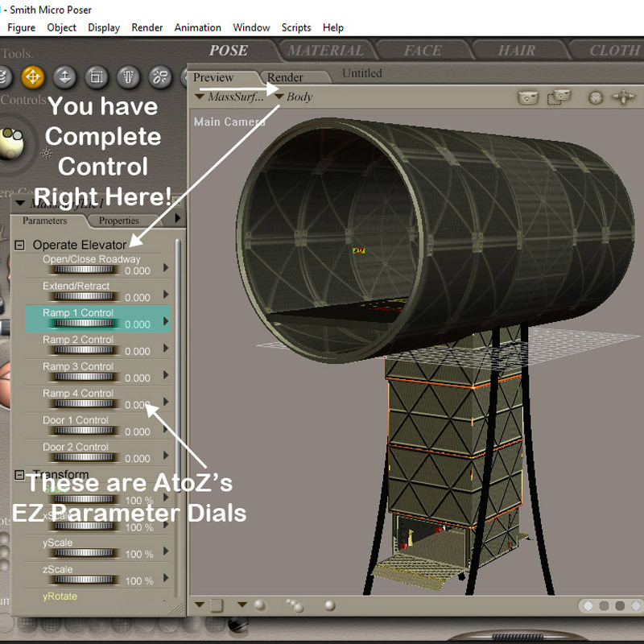The image size is (644, 644).
Task: Click the select camera icon in preview
Action: click(x=528, y=97)
